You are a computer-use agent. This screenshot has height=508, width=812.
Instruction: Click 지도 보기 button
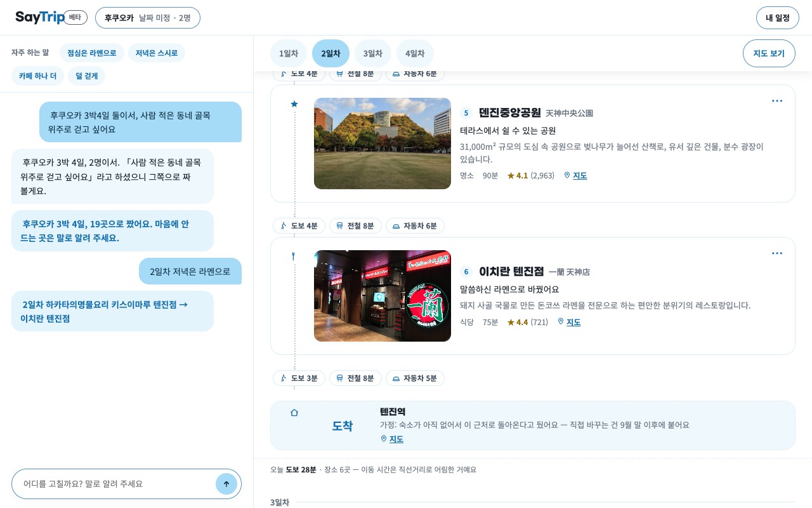click(x=769, y=53)
